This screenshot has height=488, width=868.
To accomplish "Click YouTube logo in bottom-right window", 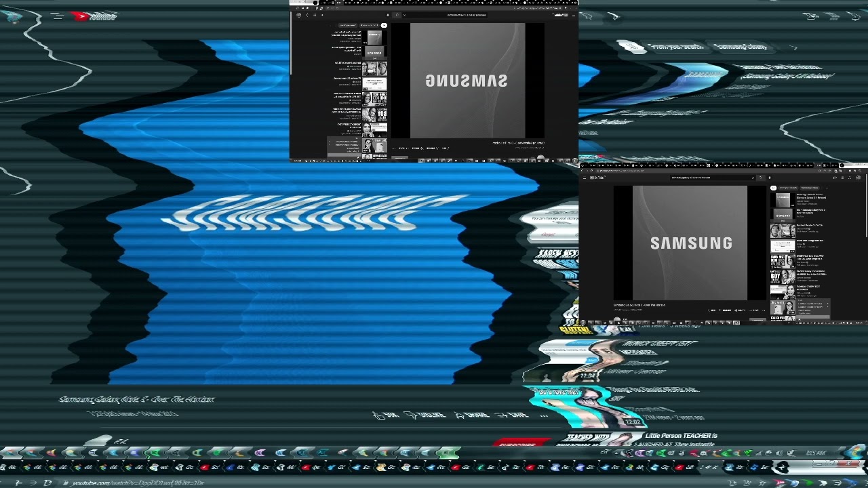I will (597, 178).
